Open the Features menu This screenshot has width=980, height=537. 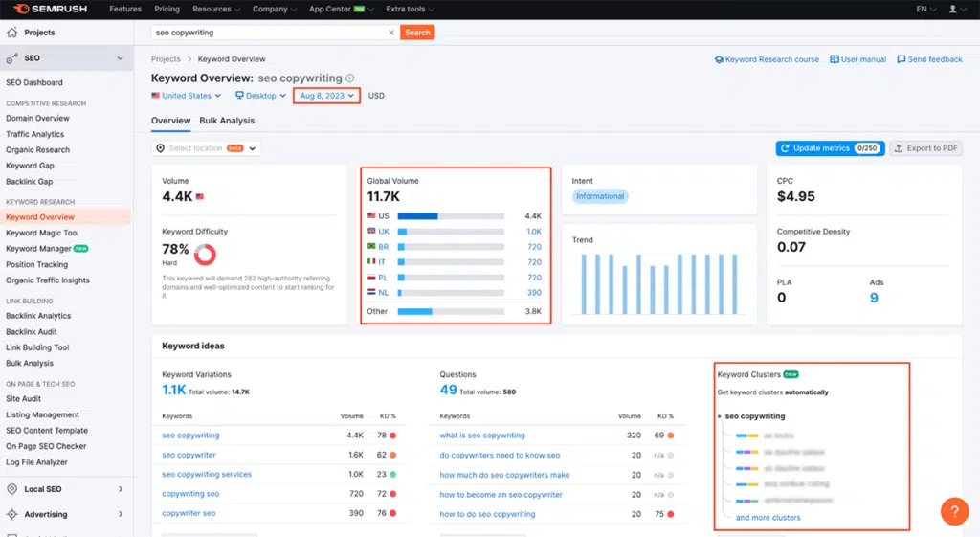coord(125,9)
